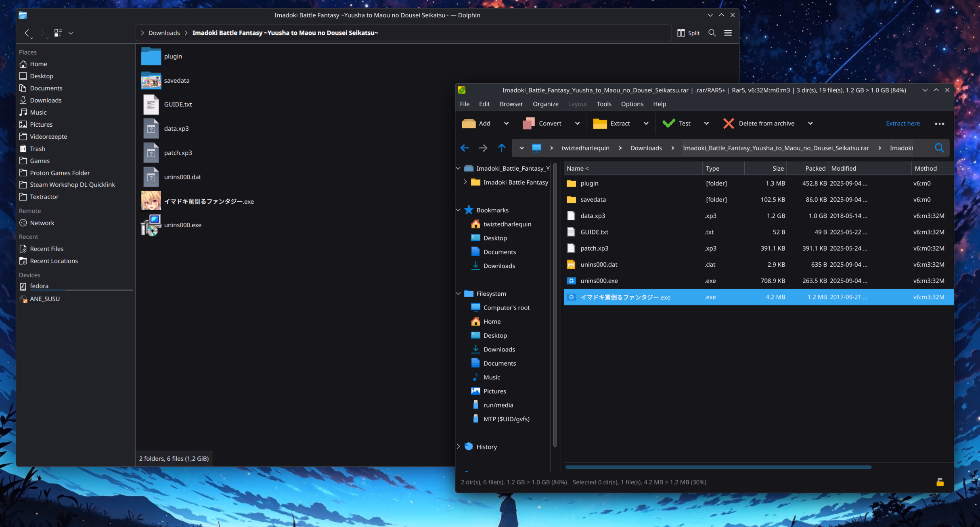Expand the History tree section
The image size is (980, 527).
click(458, 447)
